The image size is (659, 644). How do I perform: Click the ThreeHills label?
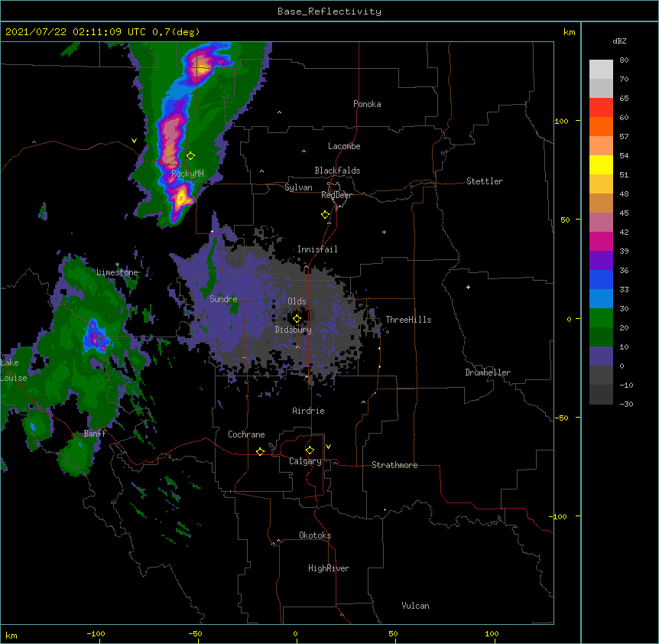[x=408, y=320]
